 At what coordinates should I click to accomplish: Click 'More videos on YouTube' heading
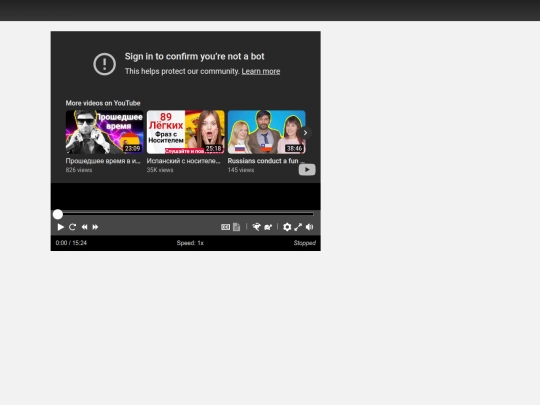[103, 103]
